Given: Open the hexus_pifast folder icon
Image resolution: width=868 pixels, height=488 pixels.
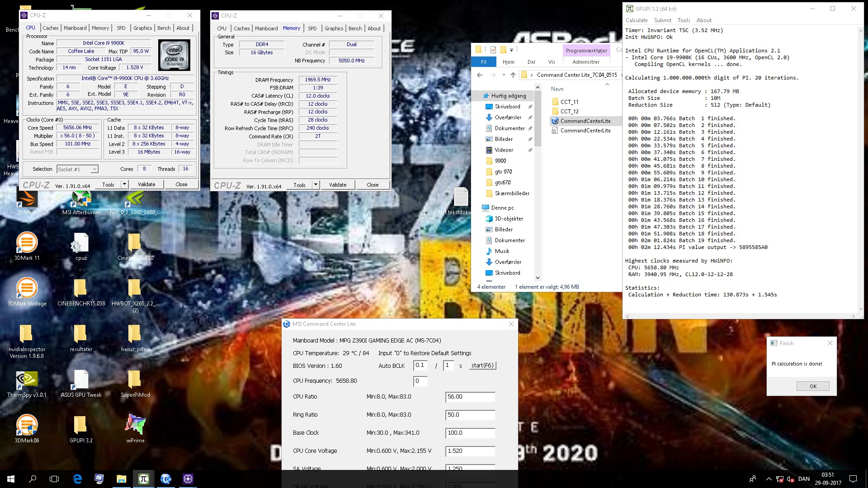Looking at the screenshot, I should [x=135, y=337].
